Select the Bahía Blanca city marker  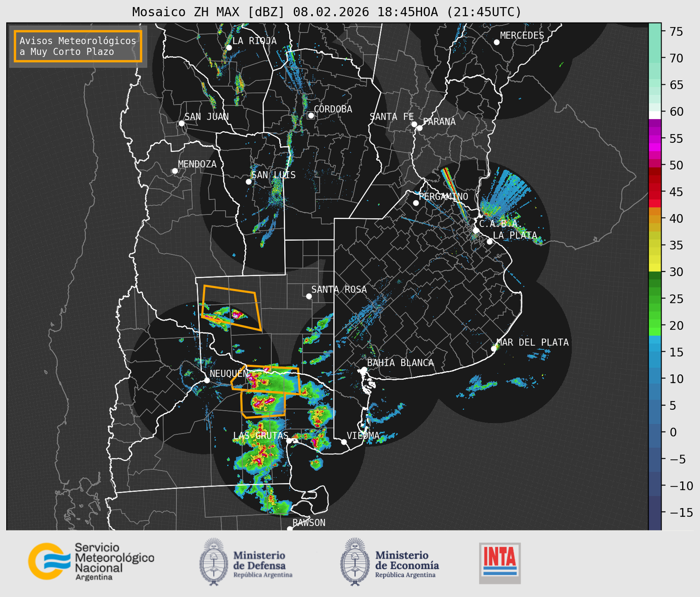(x=364, y=369)
